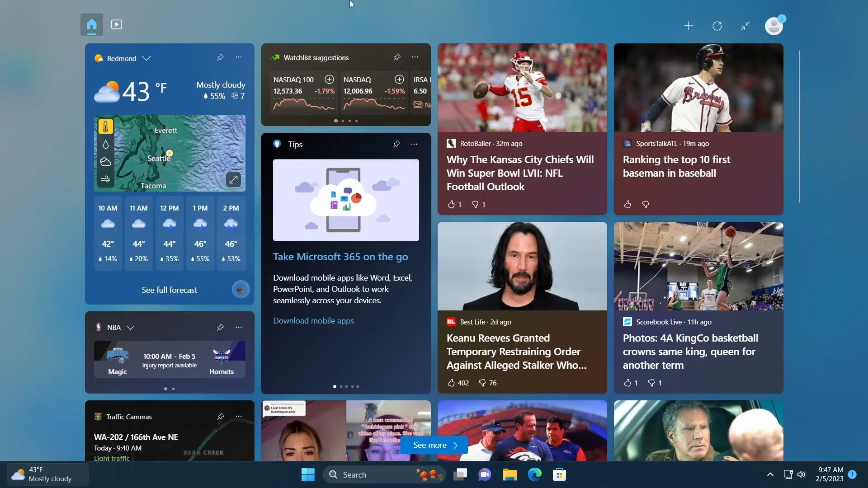Expand the NBA scores dropdown
This screenshot has width=868, height=488.
(x=130, y=327)
